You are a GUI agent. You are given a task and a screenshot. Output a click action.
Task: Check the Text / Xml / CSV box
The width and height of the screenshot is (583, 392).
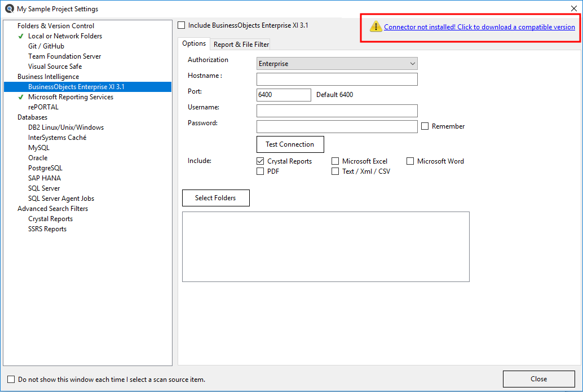tap(335, 171)
